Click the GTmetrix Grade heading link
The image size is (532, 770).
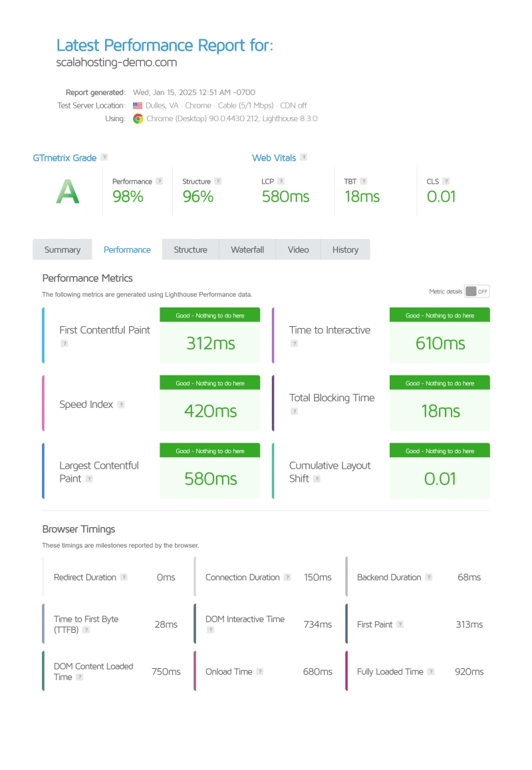[x=65, y=158]
